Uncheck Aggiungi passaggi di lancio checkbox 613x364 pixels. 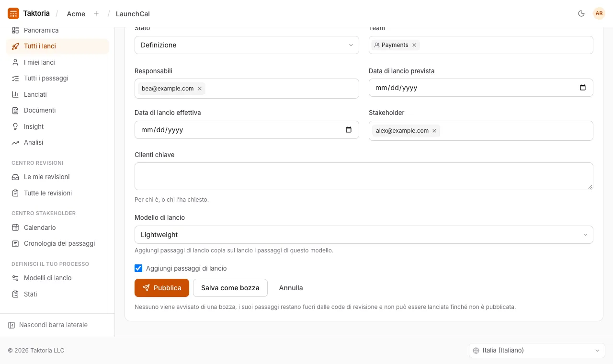pyautogui.click(x=138, y=268)
